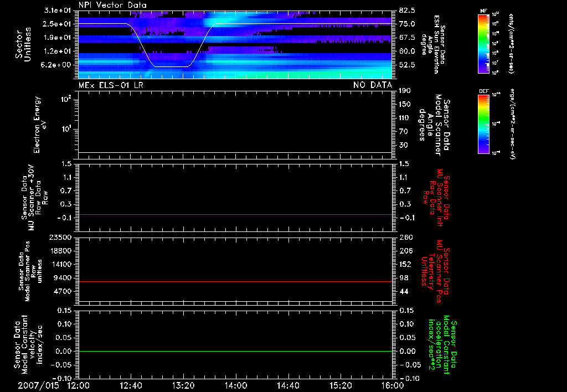This screenshot has height=392, width=567.
Task: Click the NF color scale bar
Action: pos(483,44)
